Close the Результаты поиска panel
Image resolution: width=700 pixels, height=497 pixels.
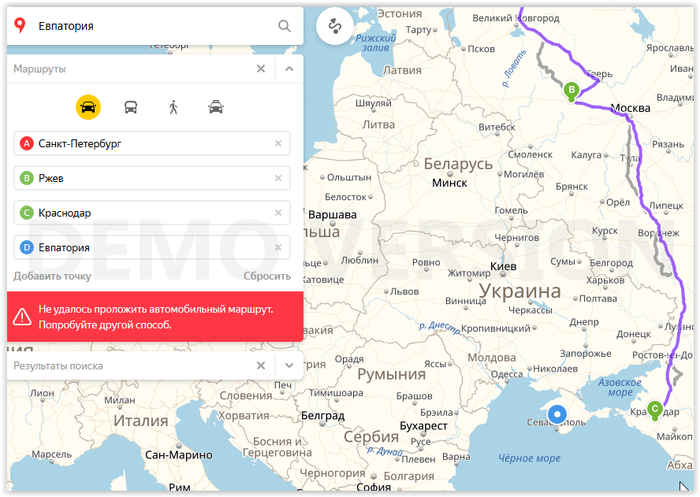(x=260, y=366)
